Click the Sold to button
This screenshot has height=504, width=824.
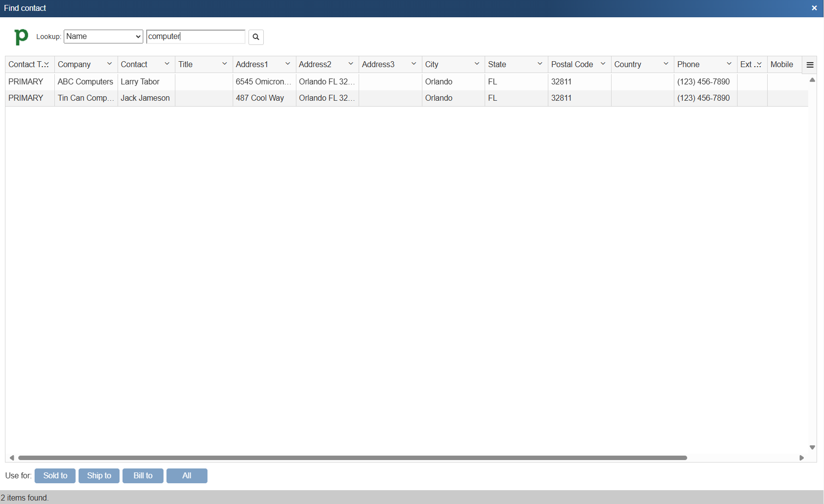55,475
